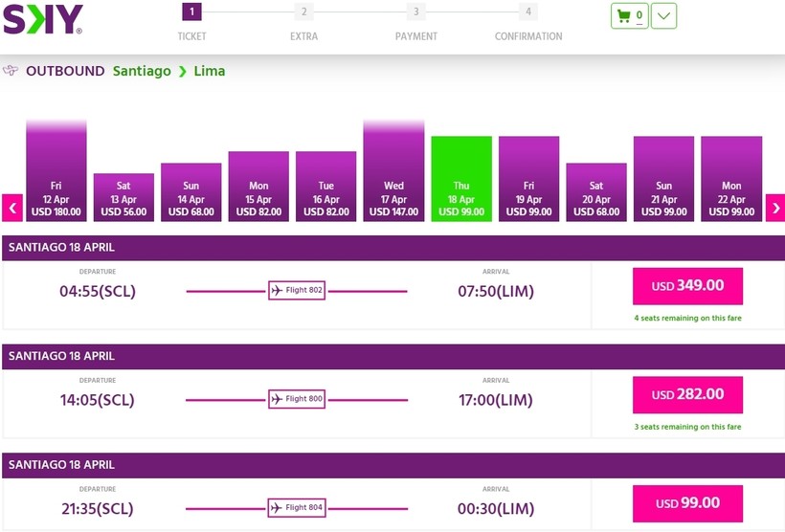Click the outbound airplane icon beside OUTBOUND

(11, 71)
